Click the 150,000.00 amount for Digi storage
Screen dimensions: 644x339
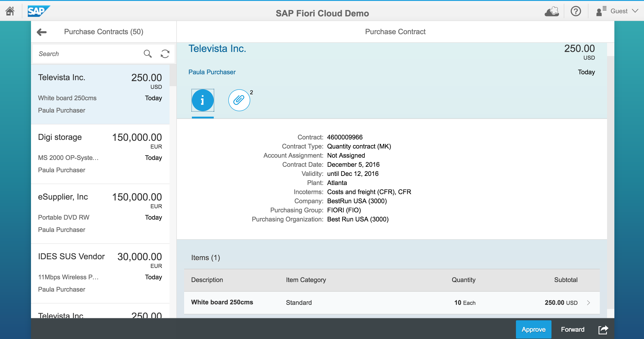click(x=137, y=138)
